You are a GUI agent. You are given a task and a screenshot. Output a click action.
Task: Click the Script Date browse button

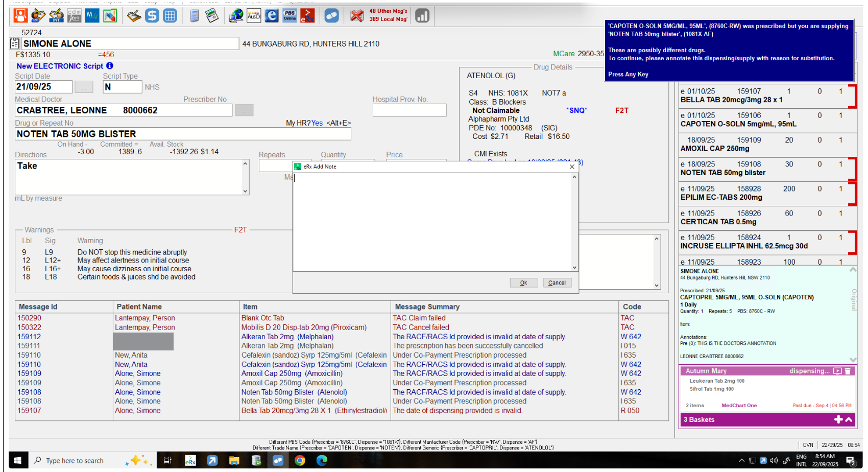click(x=84, y=87)
